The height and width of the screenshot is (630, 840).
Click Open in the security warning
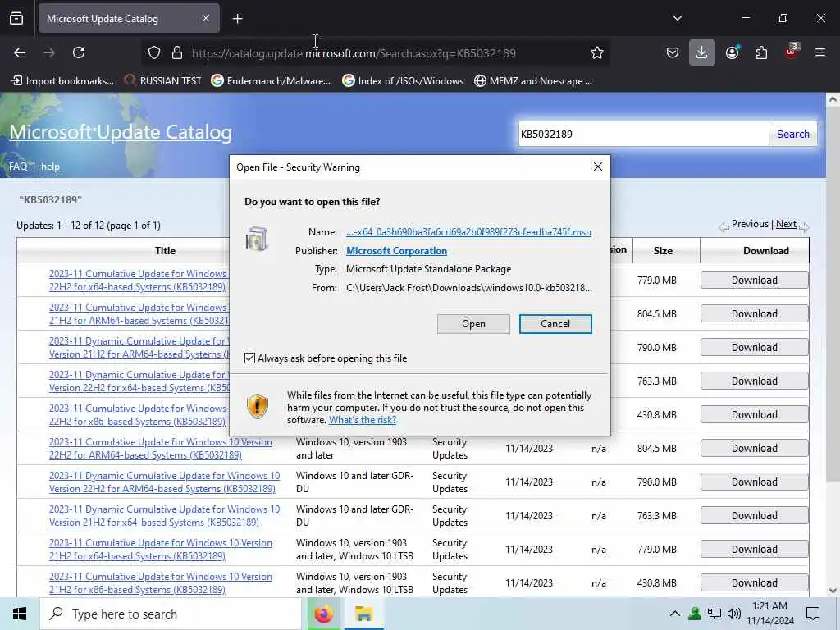coord(473,323)
